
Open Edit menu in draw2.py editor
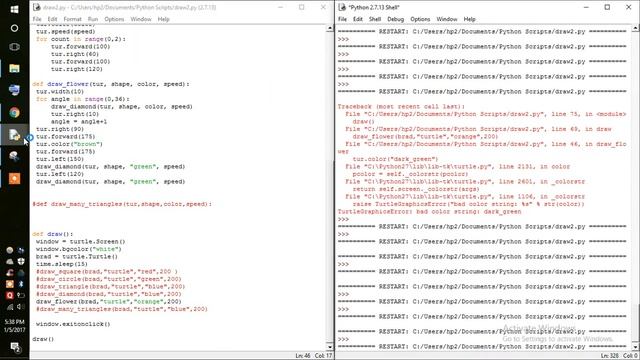coord(52,19)
